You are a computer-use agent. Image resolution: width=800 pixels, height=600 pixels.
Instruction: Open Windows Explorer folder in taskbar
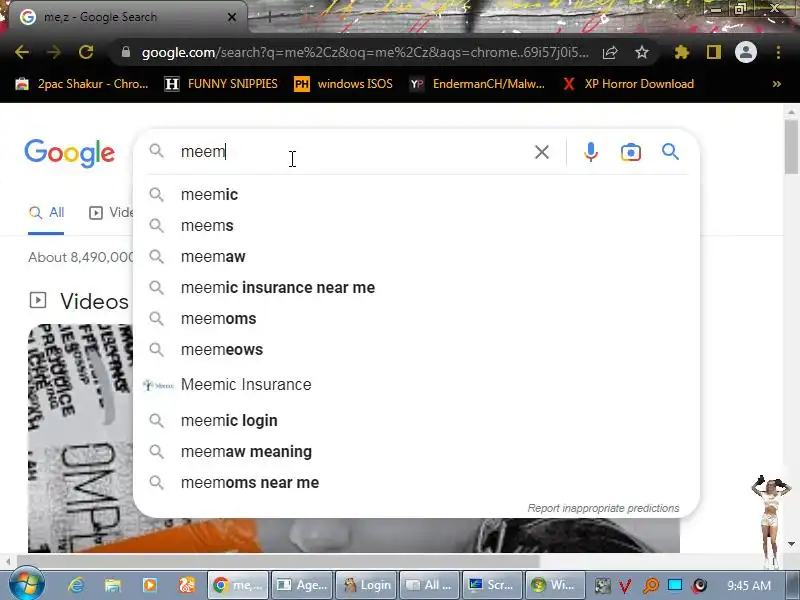coord(112,585)
